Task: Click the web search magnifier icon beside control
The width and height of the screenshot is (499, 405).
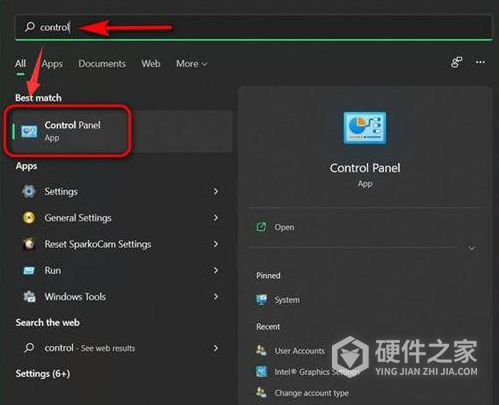Action: [29, 348]
